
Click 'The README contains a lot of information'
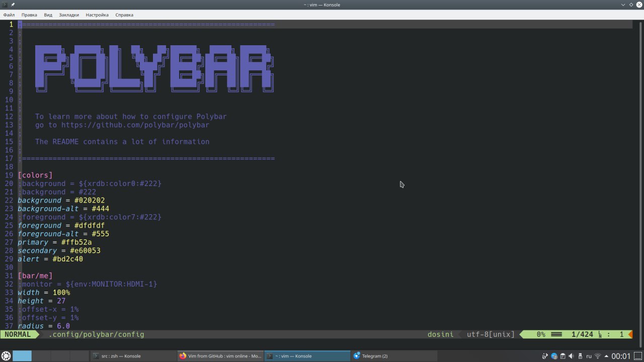tap(122, 142)
